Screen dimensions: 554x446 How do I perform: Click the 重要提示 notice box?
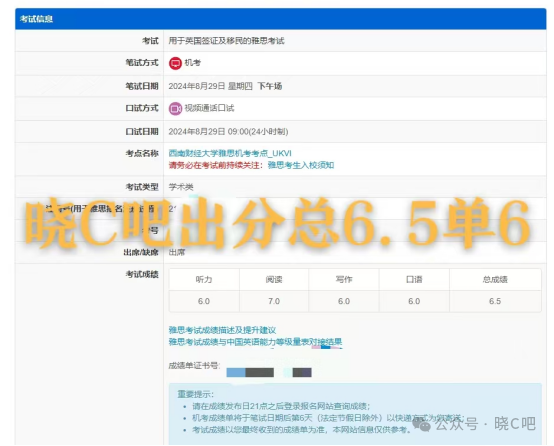click(355, 414)
